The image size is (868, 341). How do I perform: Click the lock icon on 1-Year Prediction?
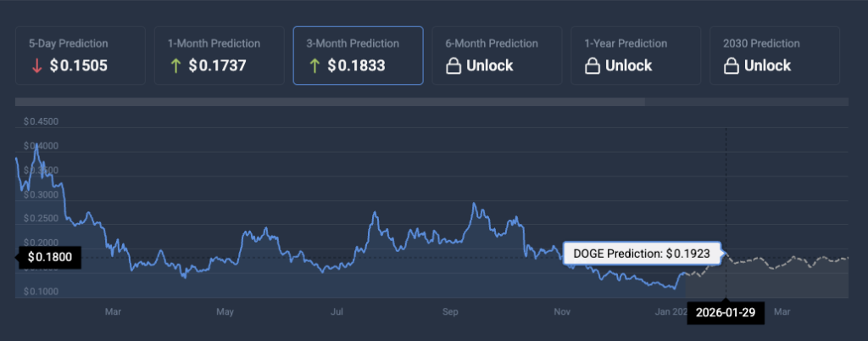(592, 66)
